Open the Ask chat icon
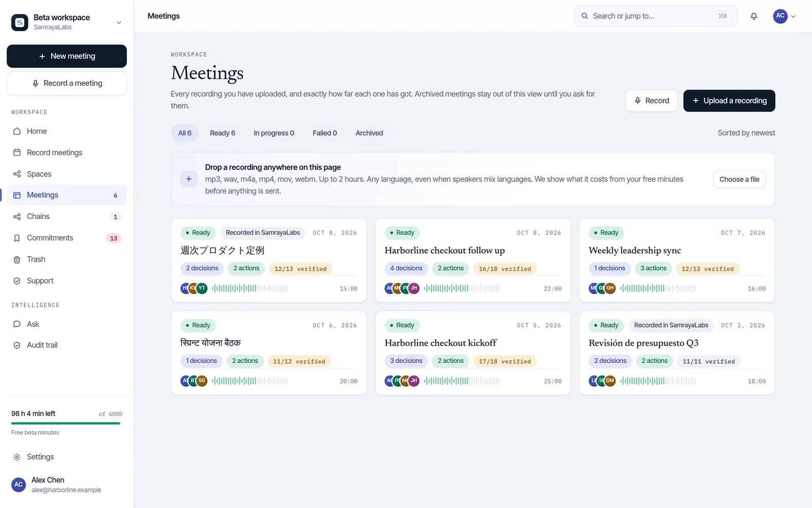 (17, 324)
